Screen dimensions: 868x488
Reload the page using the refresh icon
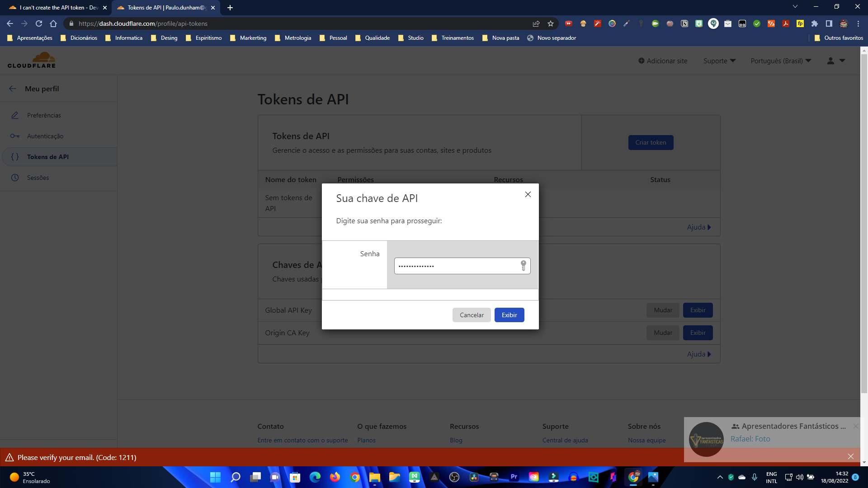(39, 23)
